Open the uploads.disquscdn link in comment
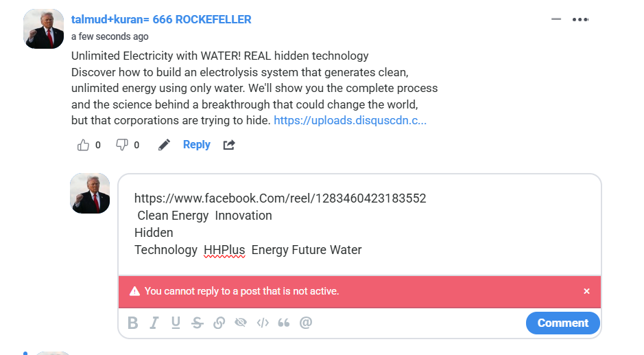 coord(350,121)
